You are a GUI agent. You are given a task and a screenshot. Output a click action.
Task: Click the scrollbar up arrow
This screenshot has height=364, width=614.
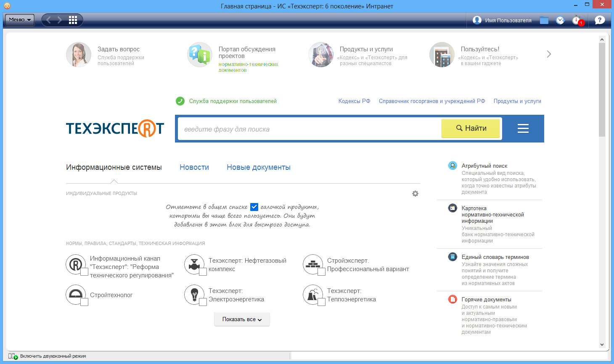coord(602,40)
